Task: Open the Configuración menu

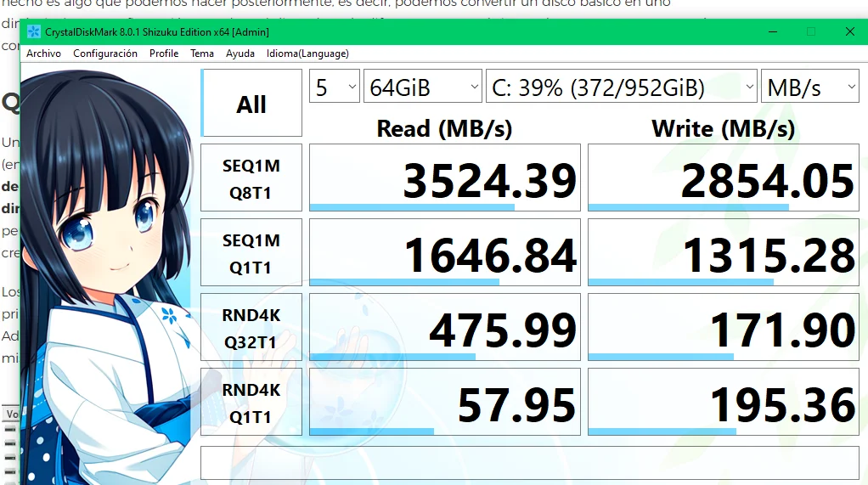Action: pyautogui.click(x=105, y=54)
